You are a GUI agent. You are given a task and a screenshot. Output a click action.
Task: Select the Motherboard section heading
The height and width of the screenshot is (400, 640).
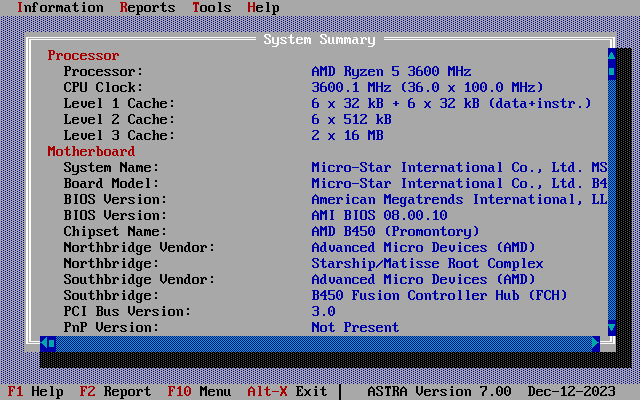pyautogui.click(x=91, y=151)
